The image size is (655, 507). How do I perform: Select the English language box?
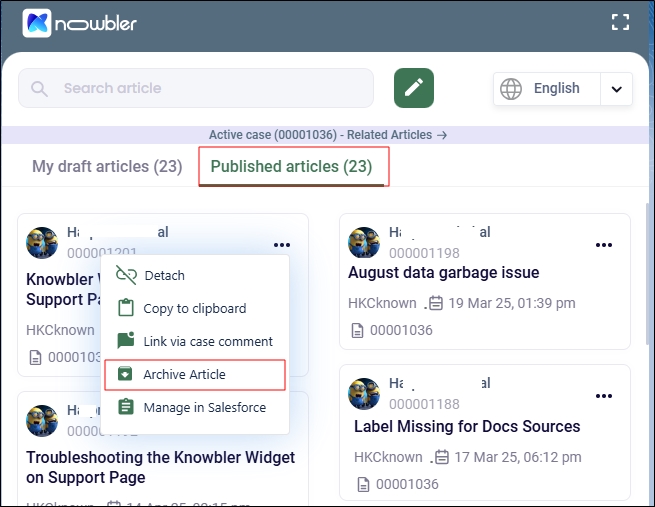coord(563,89)
